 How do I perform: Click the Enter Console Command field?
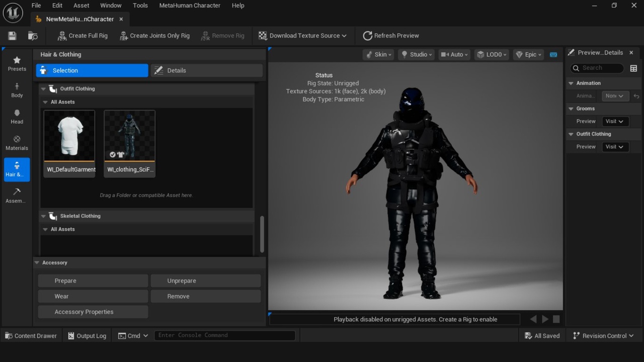coord(224,335)
